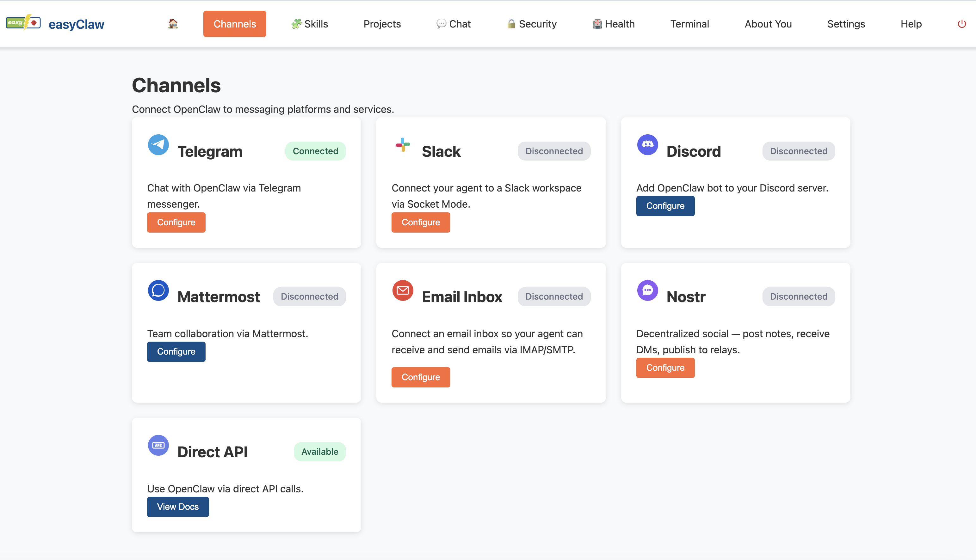Image resolution: width=976 pixels, height=560 pixels.
Task: Click the Mattermost card title
Action: click(219, 297)
